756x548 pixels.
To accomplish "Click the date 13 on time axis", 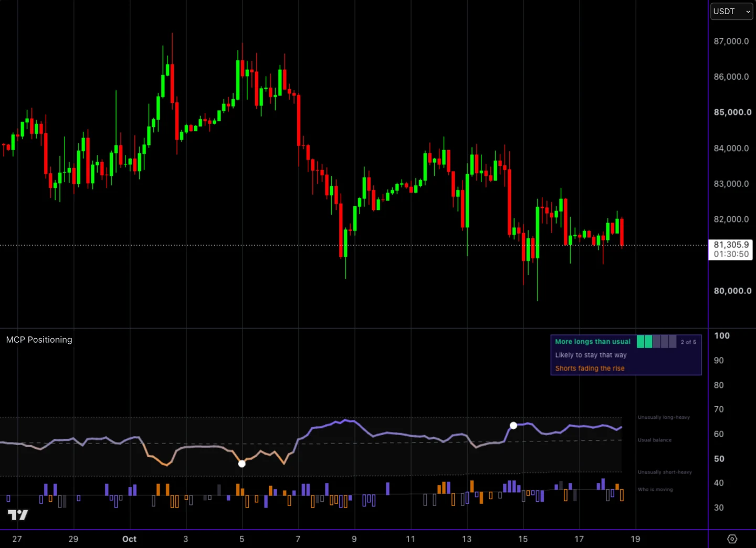I will point(467,539).
